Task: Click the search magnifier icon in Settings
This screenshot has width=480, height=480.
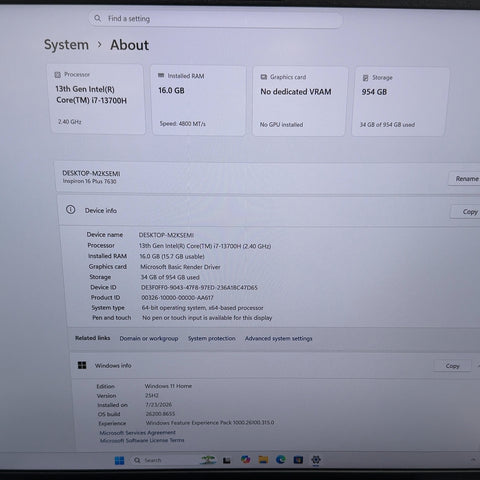Action: [97, 18]
